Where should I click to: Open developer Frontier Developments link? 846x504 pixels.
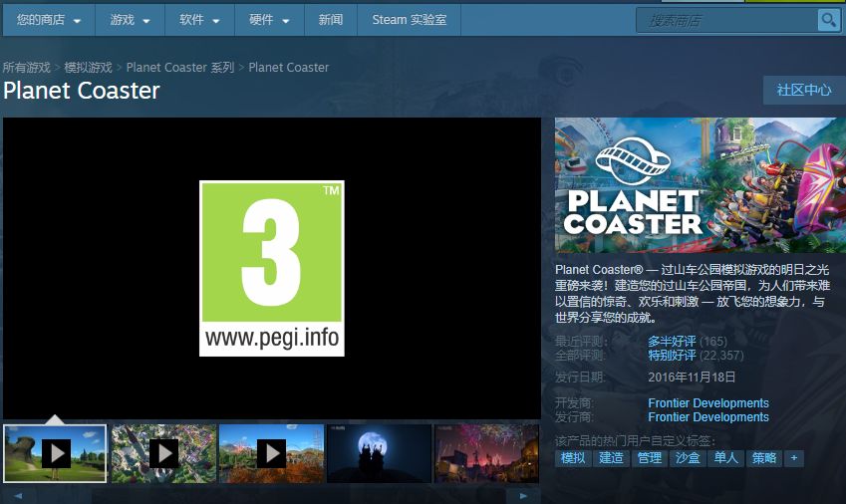coord(707,403)
